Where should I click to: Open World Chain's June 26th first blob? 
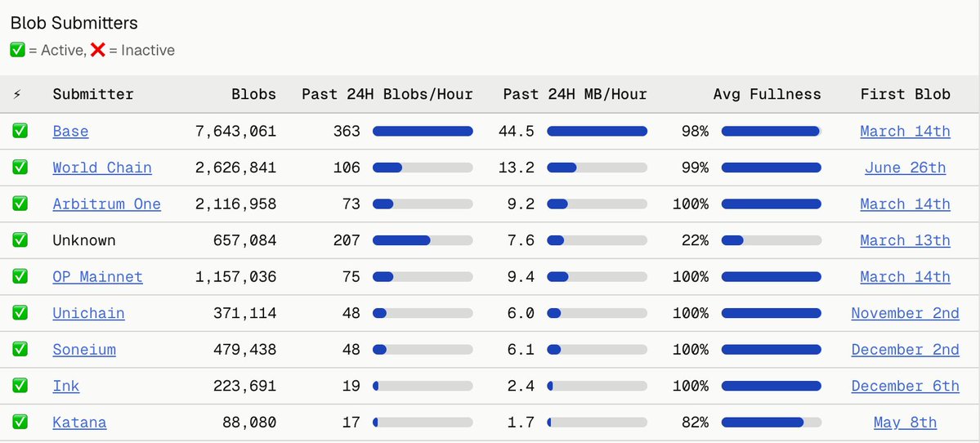(x=905, y=168)
